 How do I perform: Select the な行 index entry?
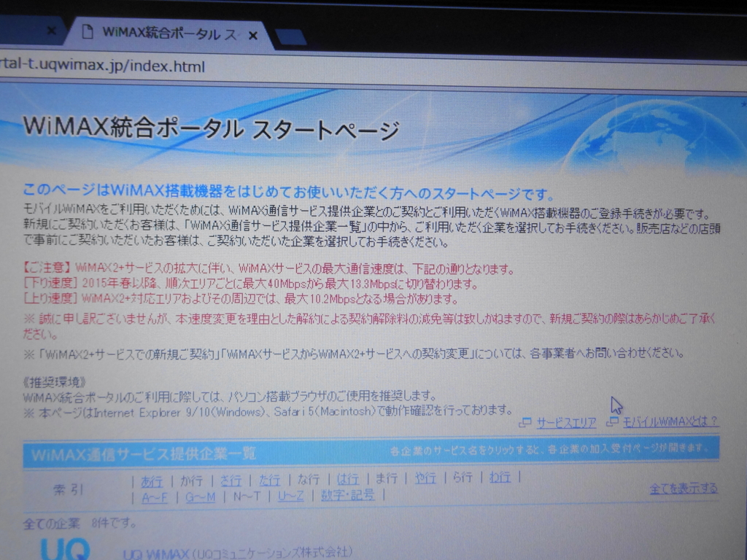pyautogui.click(x=309, y=479)
